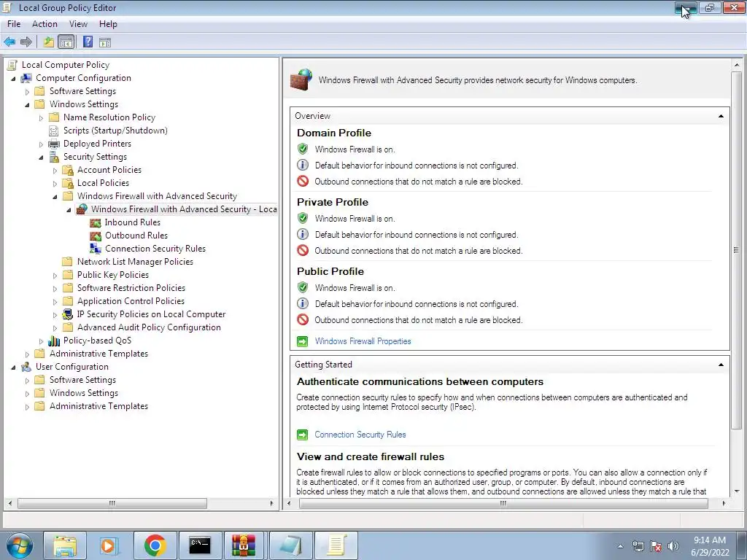The width and height of the screenshot is (747, 560).
Task: Click the Security Settings lock icon
Action: (x=54, y=157)
